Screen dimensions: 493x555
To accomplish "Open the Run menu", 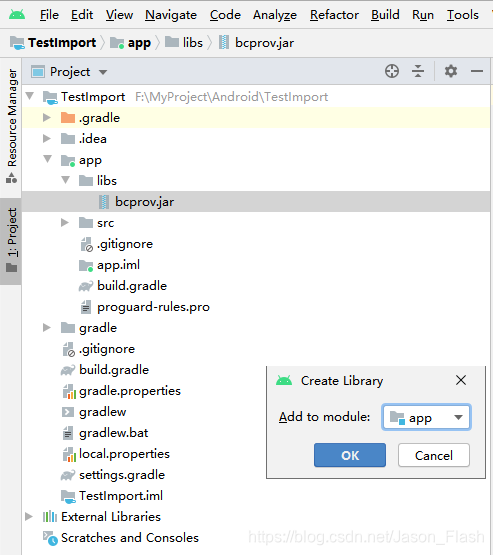I will 423,15.
